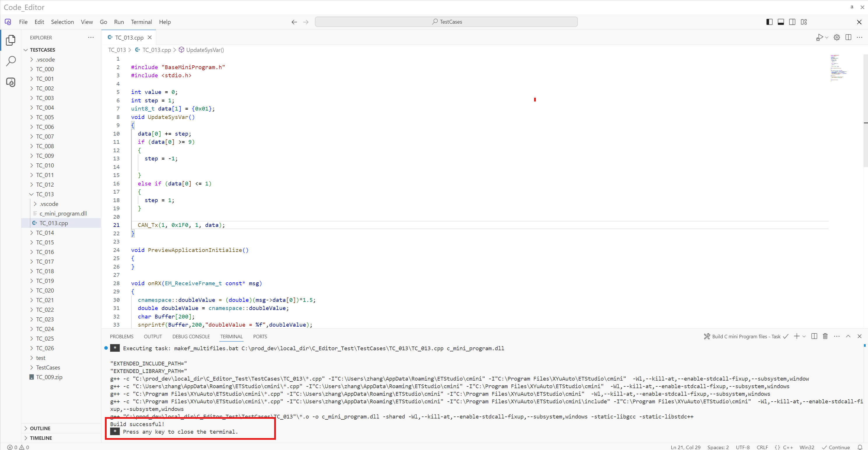The image size is (868, 450).
Task: Click the editor settings gear icon
Action: (837, 37)
